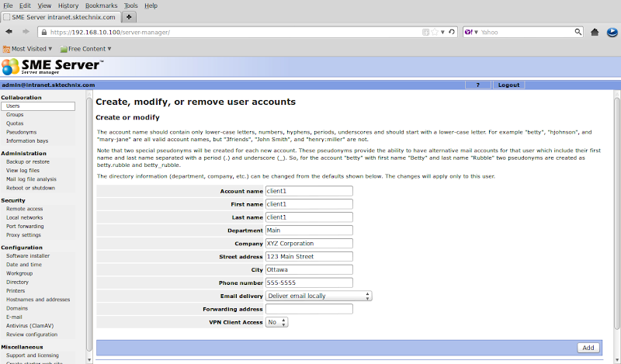Screen dimensions: 621x364
Task: Click the Account name field
Action: (x=309, y=191)
